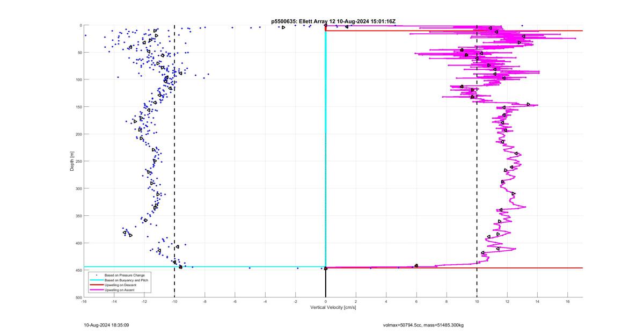Click the y-axis tick label "350"
The image size is (644, 334).
[x=78, y=216]
